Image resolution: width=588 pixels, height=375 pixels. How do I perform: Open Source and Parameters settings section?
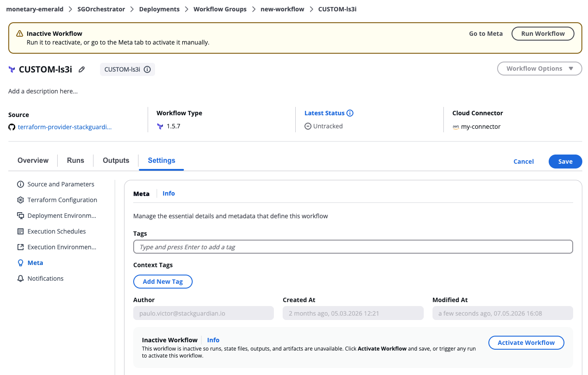click(61, 184)
